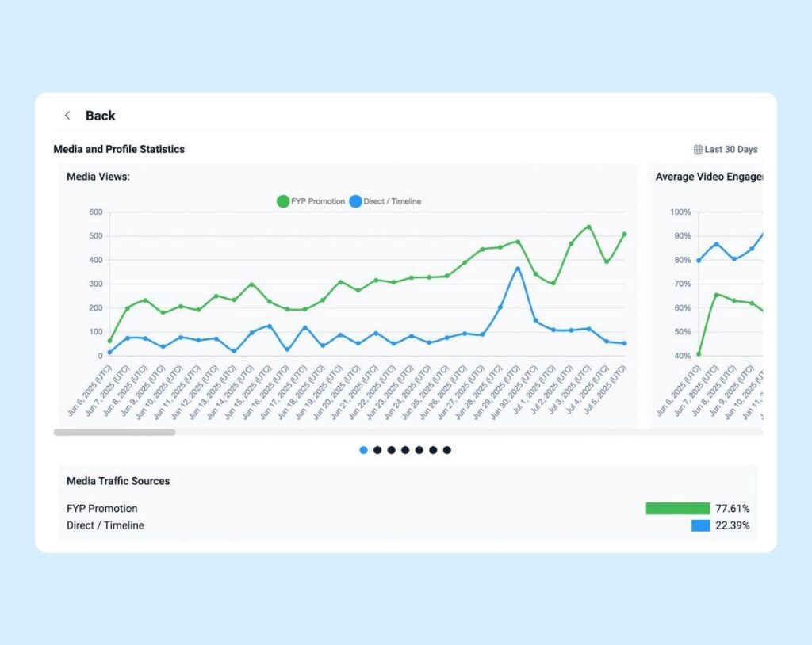The height and width of the screenshot is (645, 812).
Task: Click the green FYP Promotion legend circle
Action: pyautogui.click(x=283, y=201)
